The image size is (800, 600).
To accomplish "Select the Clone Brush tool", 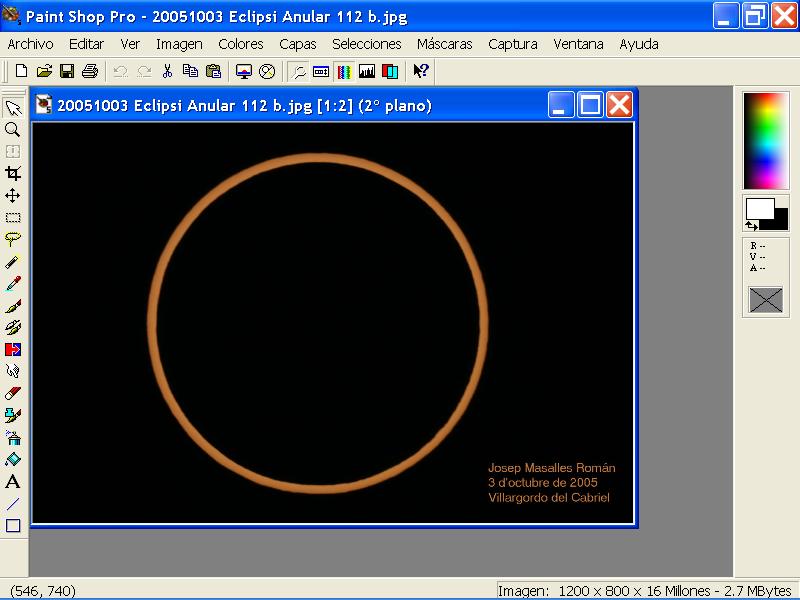I will point(13,327).
